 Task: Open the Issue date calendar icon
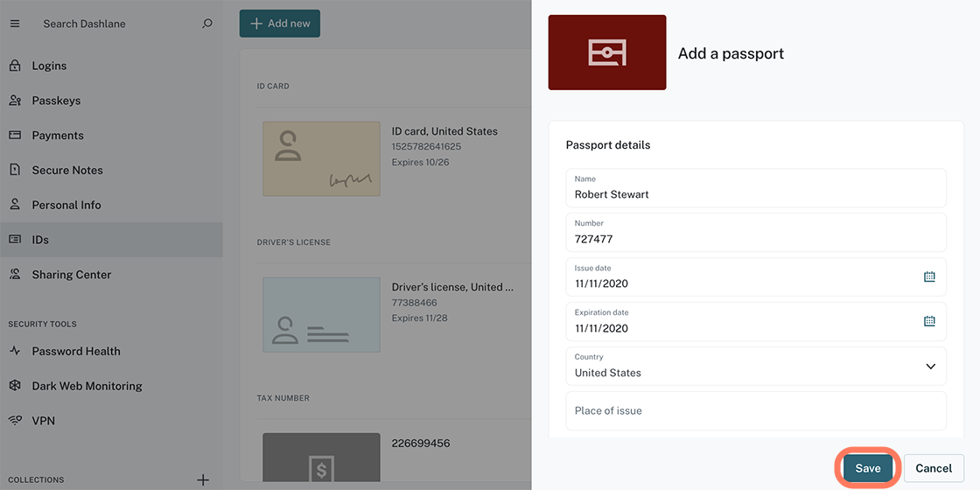tap(929, 276)
